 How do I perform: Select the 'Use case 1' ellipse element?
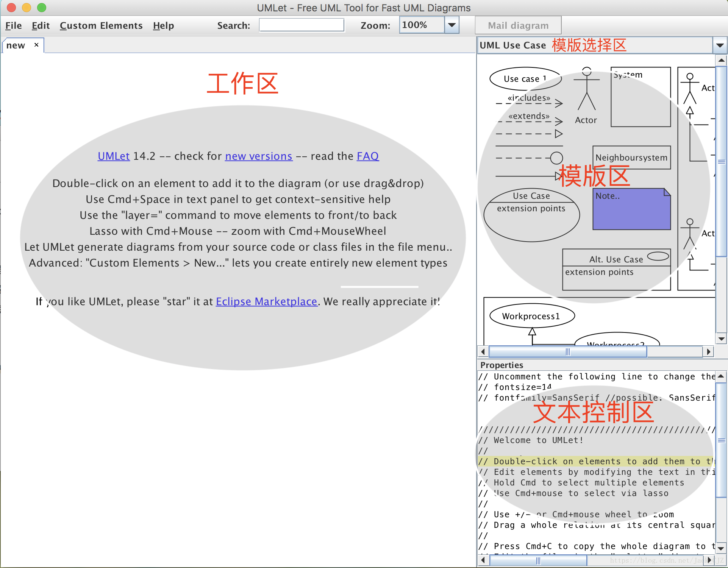[525, 79]
